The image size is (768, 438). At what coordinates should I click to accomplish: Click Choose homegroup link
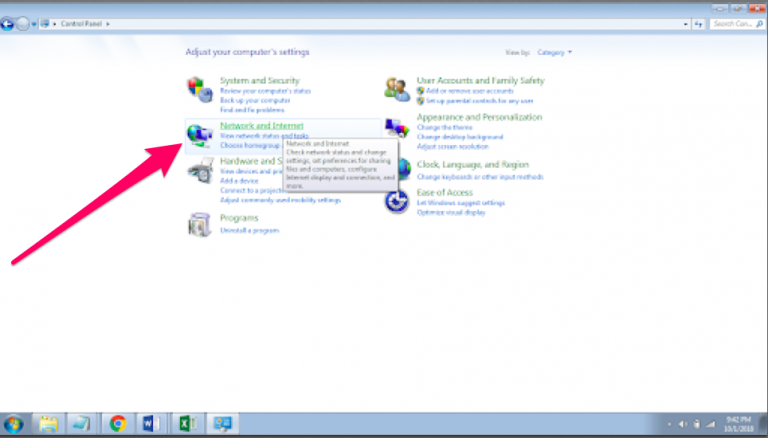pos(250,146)
